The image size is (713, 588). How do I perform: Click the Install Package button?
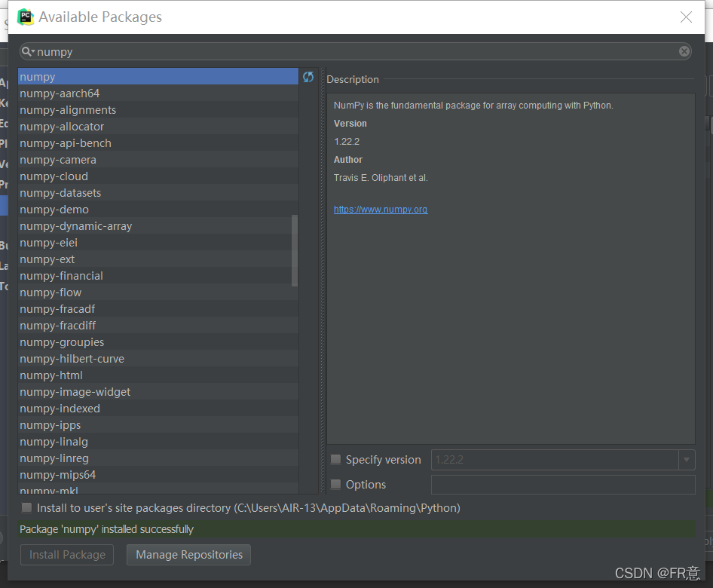[67, 555]
